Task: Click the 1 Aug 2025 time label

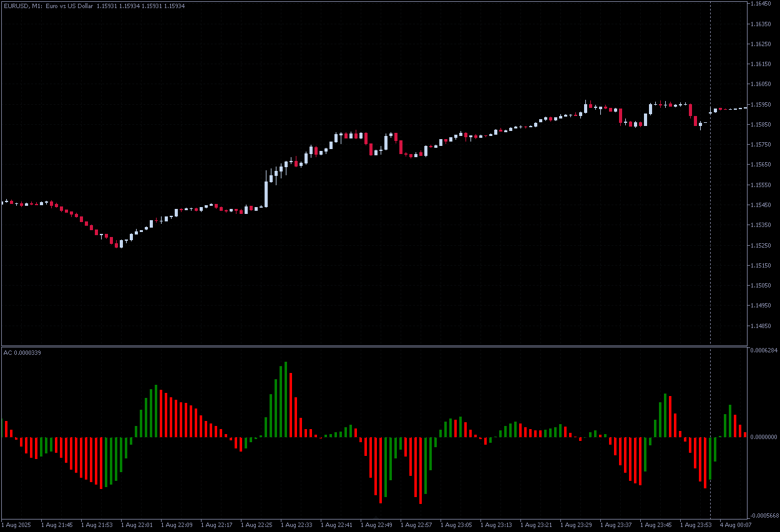Action: point(17,525)
